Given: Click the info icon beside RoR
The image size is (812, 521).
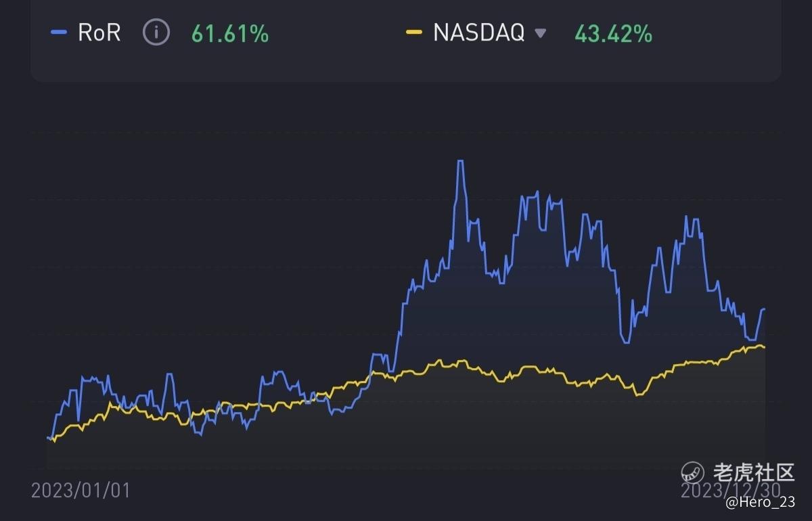Looking at the screenshot, I should click(156, 32).
